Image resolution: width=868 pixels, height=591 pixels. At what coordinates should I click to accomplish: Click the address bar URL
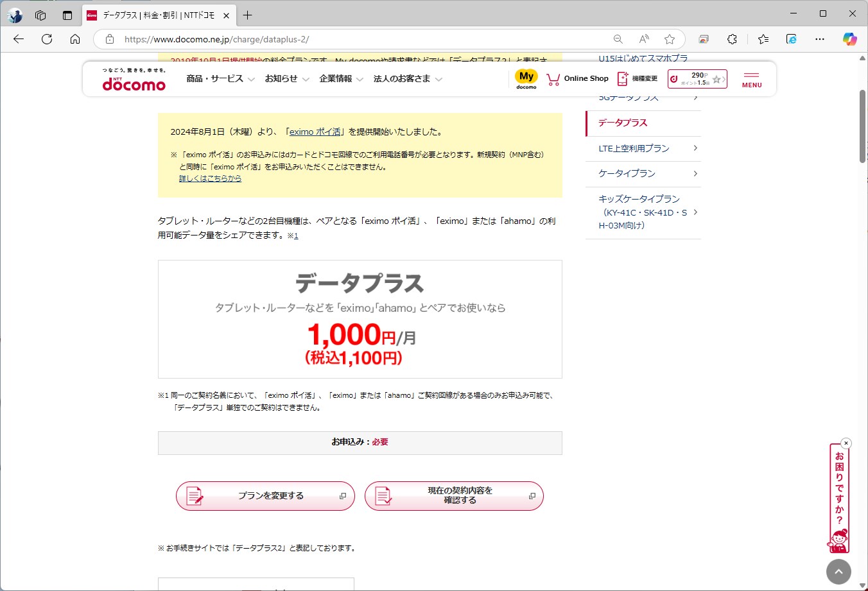click(216, 39)
